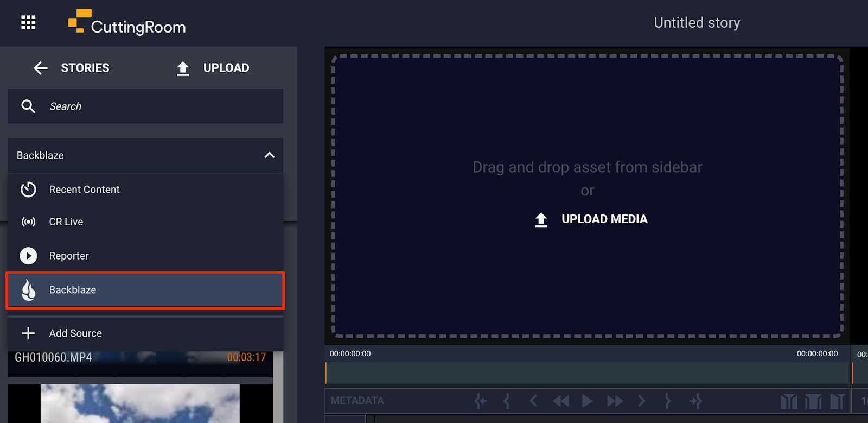Click the go-to-out-point icon
This screenshot has width=868, height=423.
click(695, 401)
